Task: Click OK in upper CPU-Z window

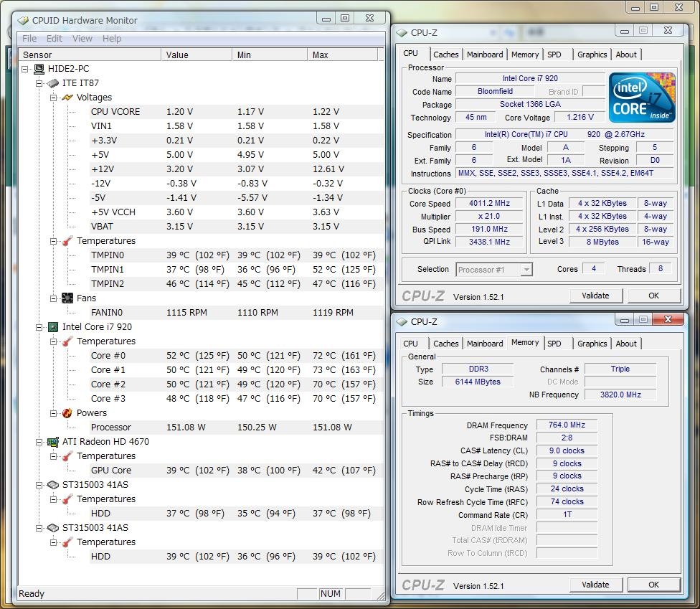Action: (x=654, y=296)
